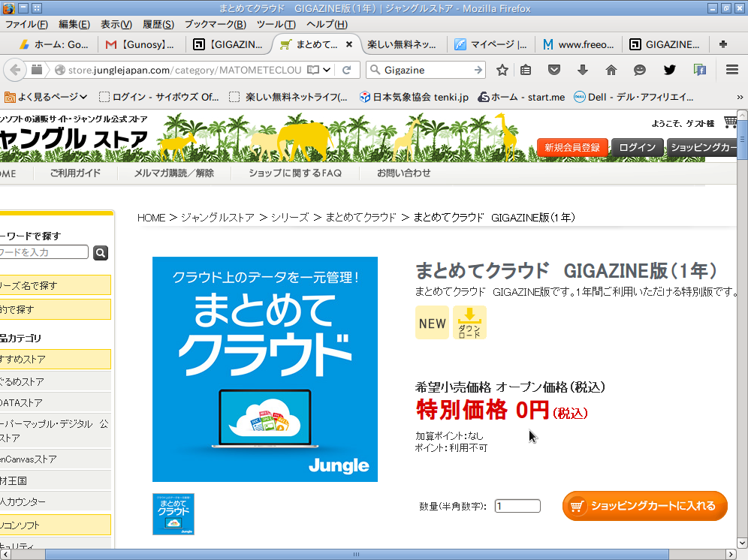Click the history folder icon beside back button

tap(37, 70)
